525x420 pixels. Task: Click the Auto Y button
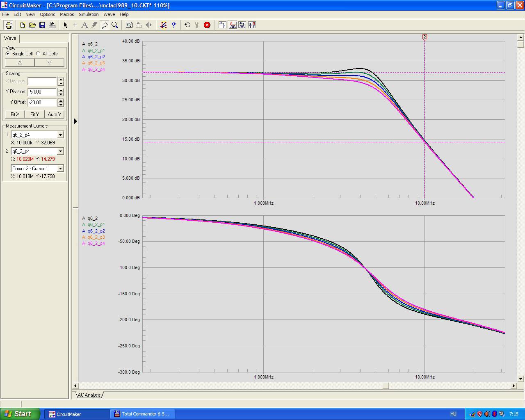click(55, 114)
